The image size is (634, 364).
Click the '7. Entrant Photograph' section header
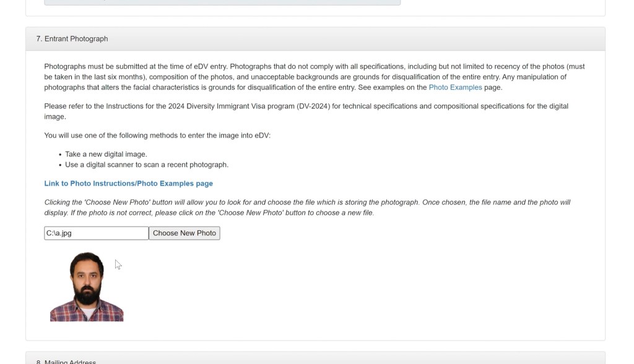(x=72, y=38)
